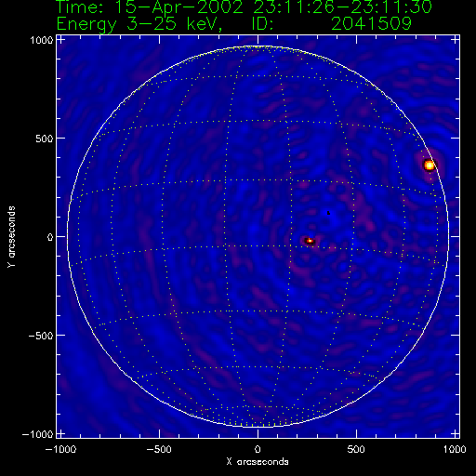
Task: Click the 1000 label on the X axis
Action: [455, 449]
